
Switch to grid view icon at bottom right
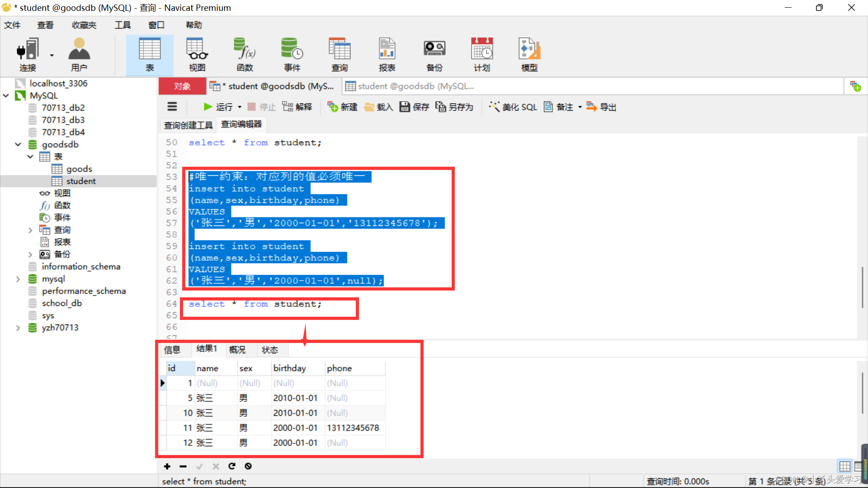click(844, 466)
